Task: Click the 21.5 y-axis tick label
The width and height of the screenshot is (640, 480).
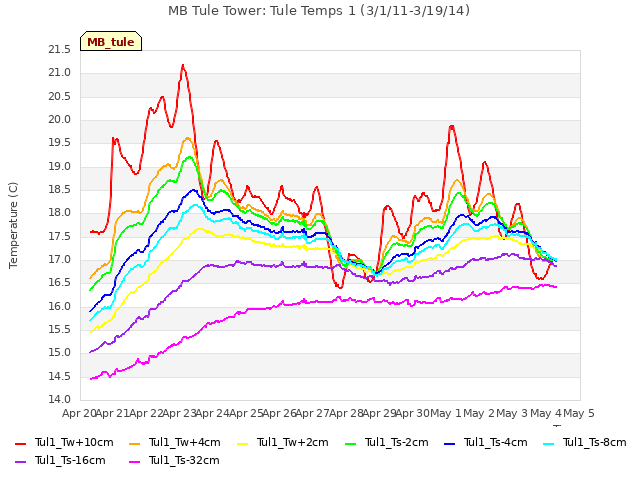Action: point(60,49)
